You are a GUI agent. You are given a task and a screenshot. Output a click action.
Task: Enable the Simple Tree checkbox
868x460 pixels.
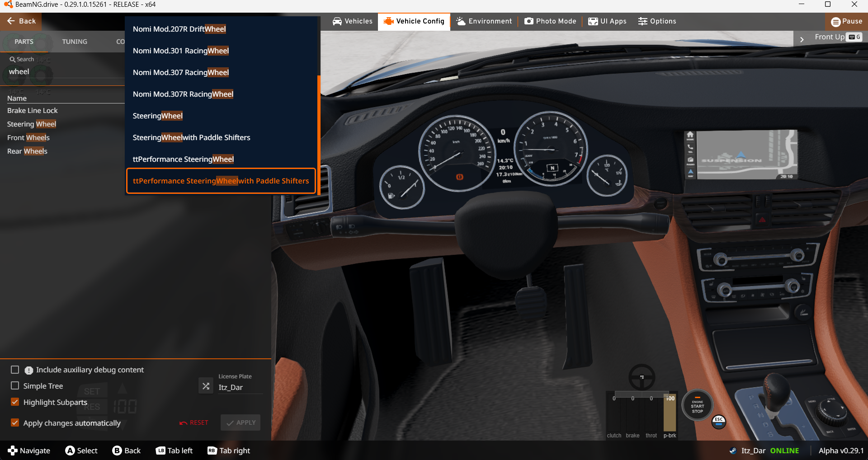[15, 386]
